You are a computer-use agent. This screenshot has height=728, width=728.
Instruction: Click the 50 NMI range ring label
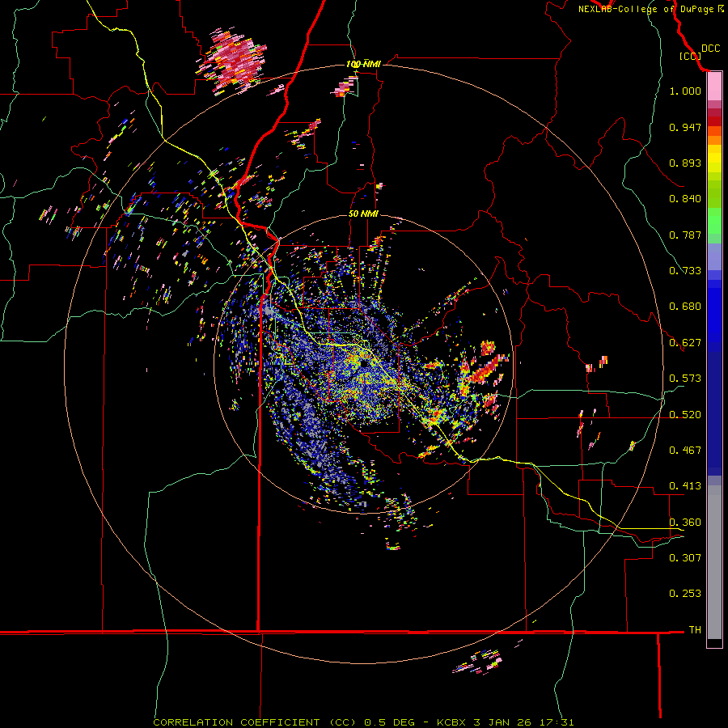click(363, 214)
